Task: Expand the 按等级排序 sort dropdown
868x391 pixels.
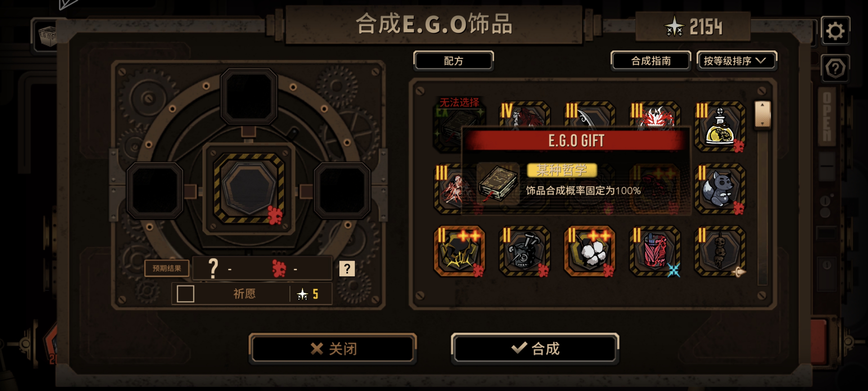Action: click(x=737, y=61)
